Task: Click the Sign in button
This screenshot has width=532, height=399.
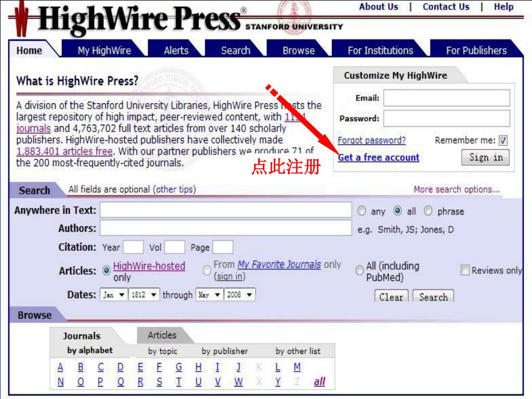Action: pyautogui.click(x=486, y=157)
